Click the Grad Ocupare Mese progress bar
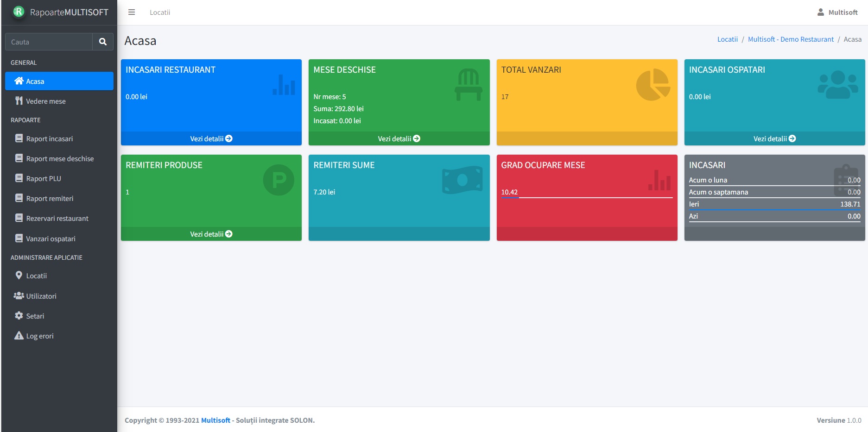 tap(586, 198)
